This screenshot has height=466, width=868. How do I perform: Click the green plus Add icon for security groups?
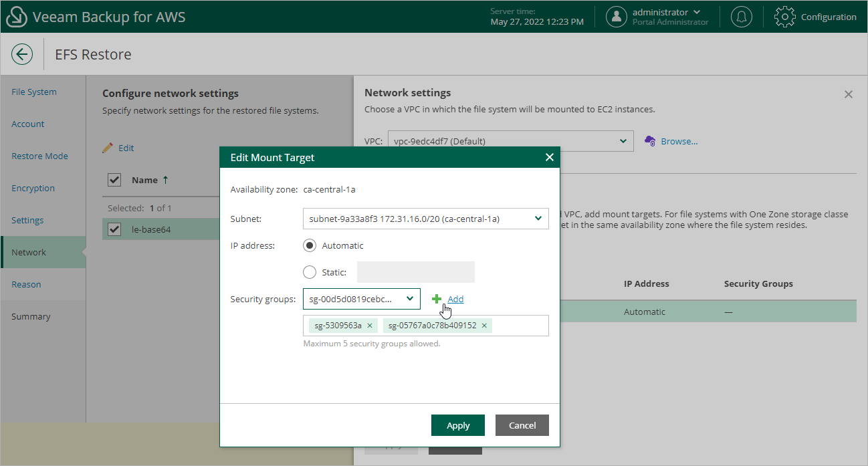pos(437,299)
